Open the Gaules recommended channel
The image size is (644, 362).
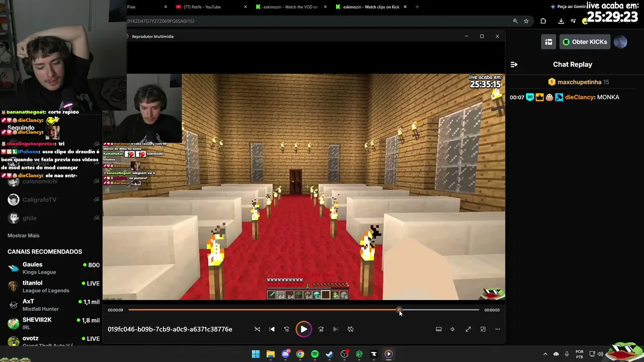click(50, 268)
